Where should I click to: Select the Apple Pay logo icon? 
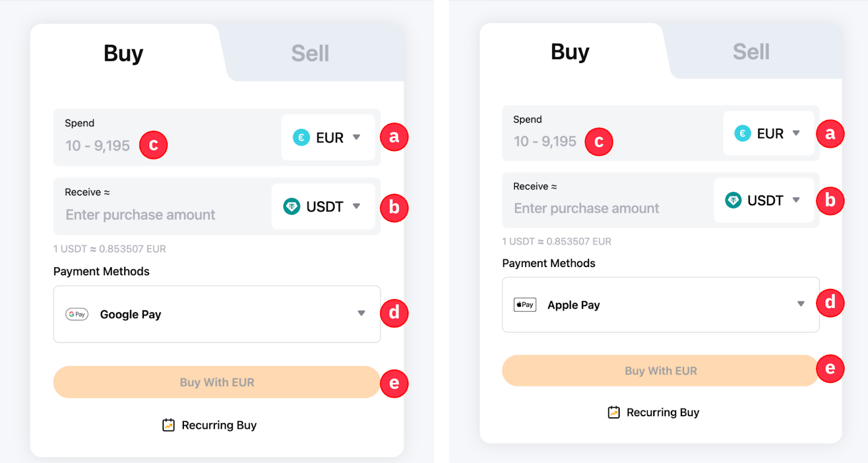click(524, 305)
